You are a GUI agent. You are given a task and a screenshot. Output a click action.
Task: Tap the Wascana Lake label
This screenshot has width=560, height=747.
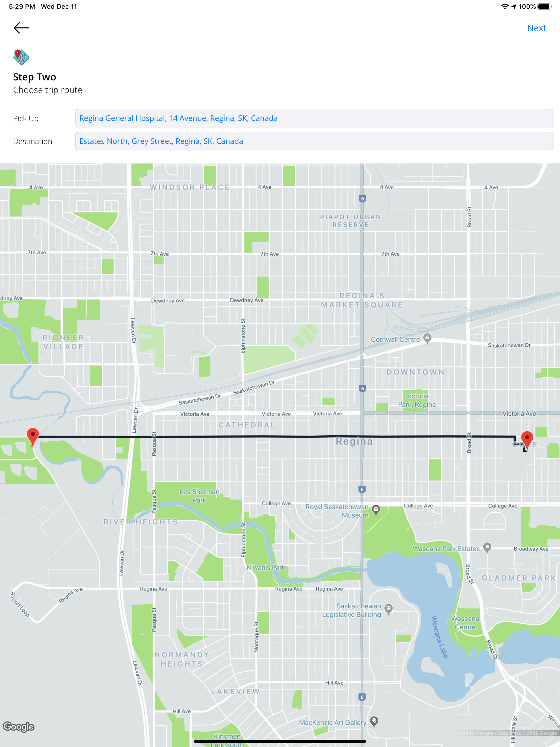pos(439,637)
